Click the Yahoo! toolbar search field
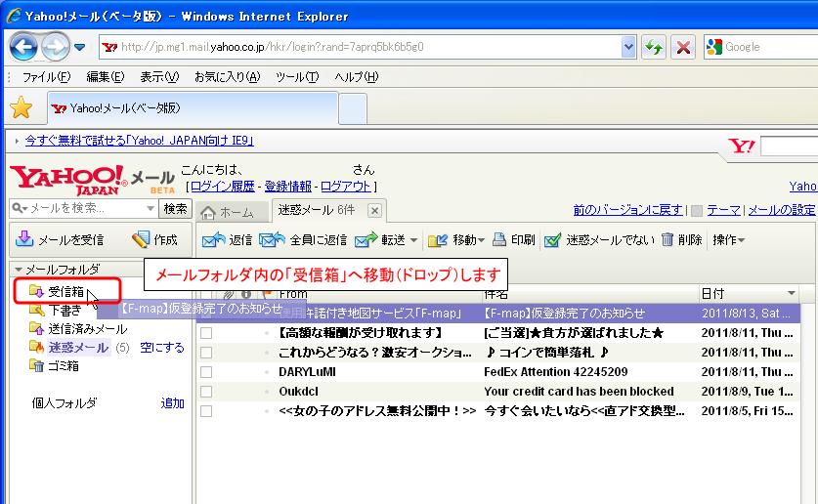The image size is (818, 504). 790,146
